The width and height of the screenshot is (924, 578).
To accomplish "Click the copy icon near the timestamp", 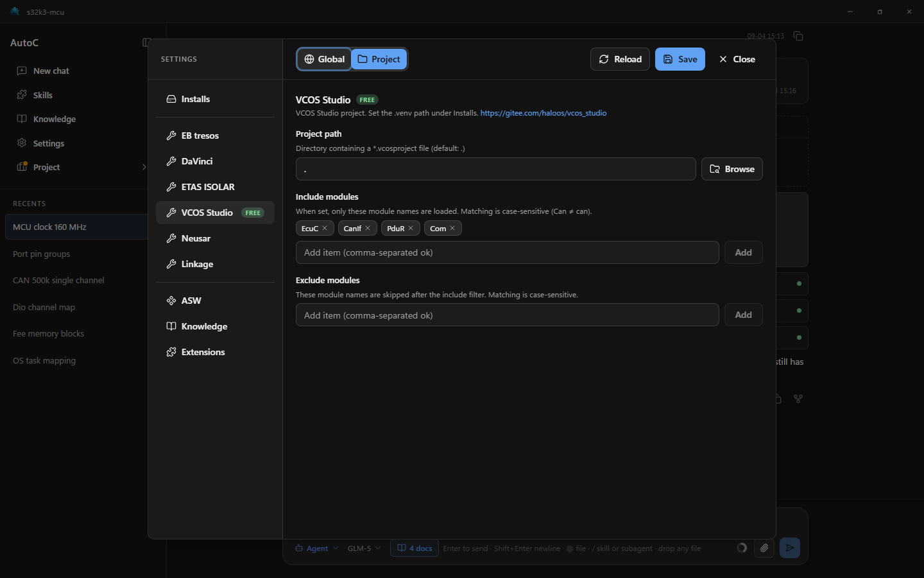I will 798,36.
